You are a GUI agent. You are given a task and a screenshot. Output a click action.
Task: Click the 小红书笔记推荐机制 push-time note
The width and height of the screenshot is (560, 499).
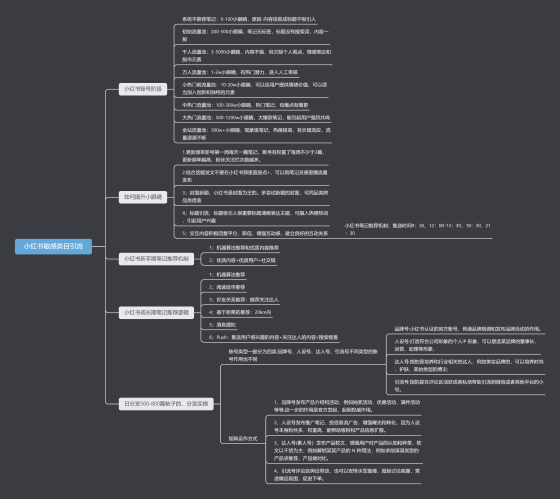pos(418,229)
